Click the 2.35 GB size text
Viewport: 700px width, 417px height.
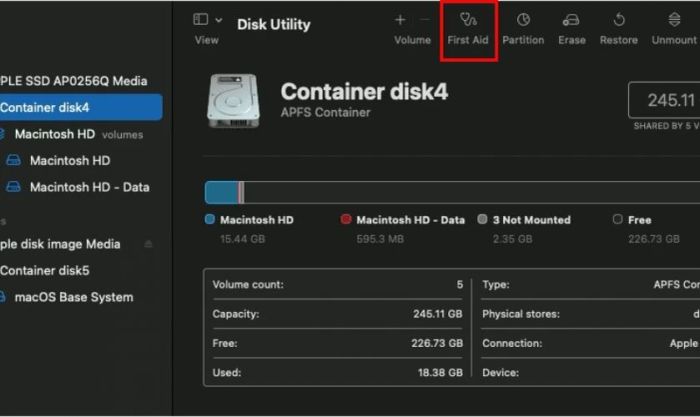coord(512,239)
